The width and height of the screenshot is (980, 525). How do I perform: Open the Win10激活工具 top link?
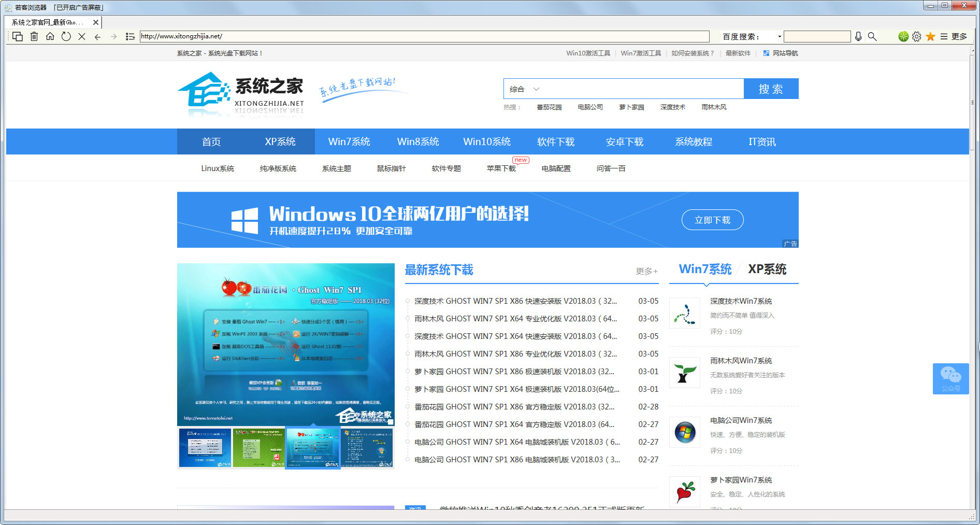(588, 53)
